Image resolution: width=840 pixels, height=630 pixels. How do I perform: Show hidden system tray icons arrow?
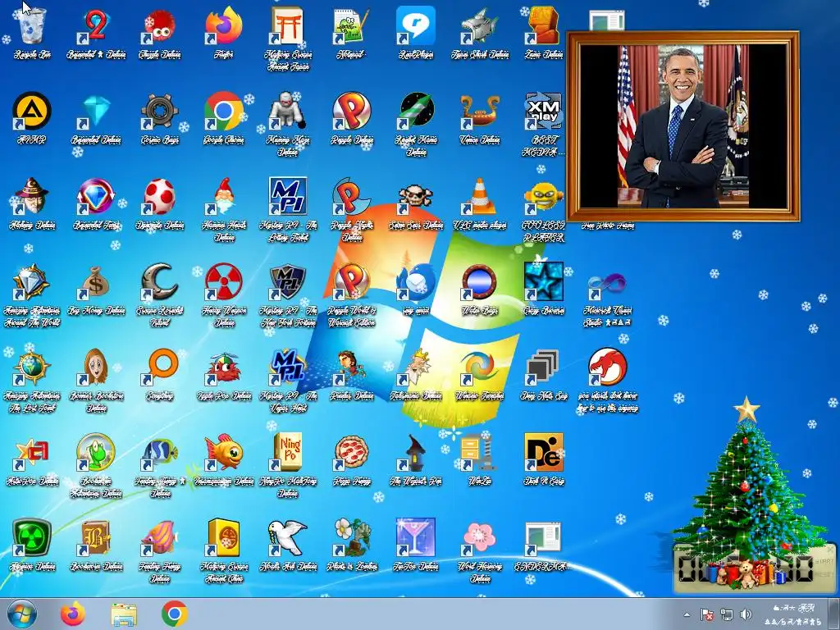(687, 614)
